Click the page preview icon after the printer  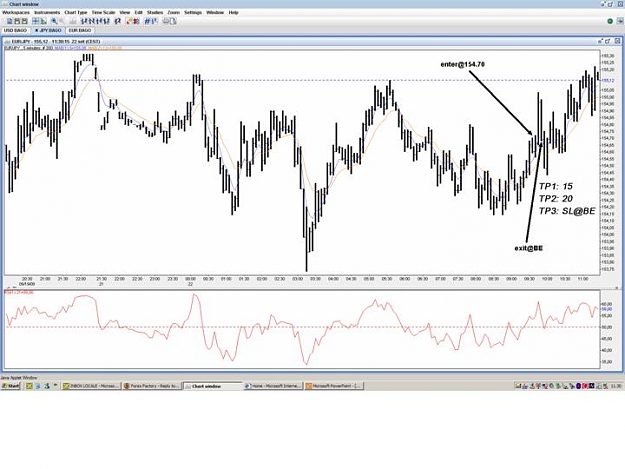coord(173,21)
